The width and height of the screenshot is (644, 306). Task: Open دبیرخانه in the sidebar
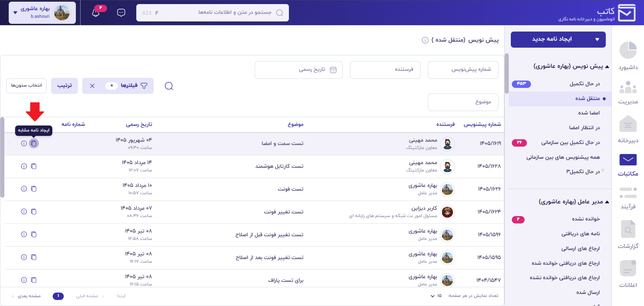tap(628, 129)
